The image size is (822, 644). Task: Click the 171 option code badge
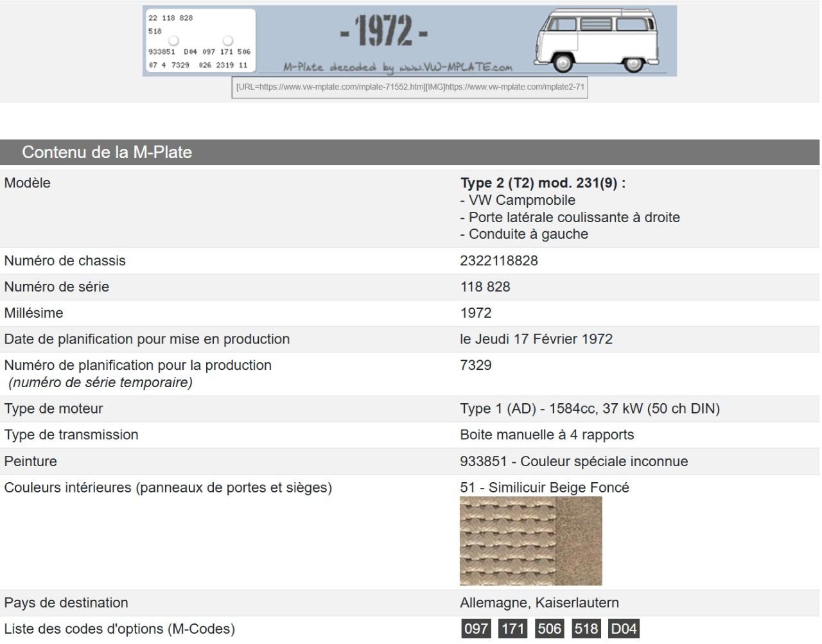pyautogui.click(x=512, y=629)
